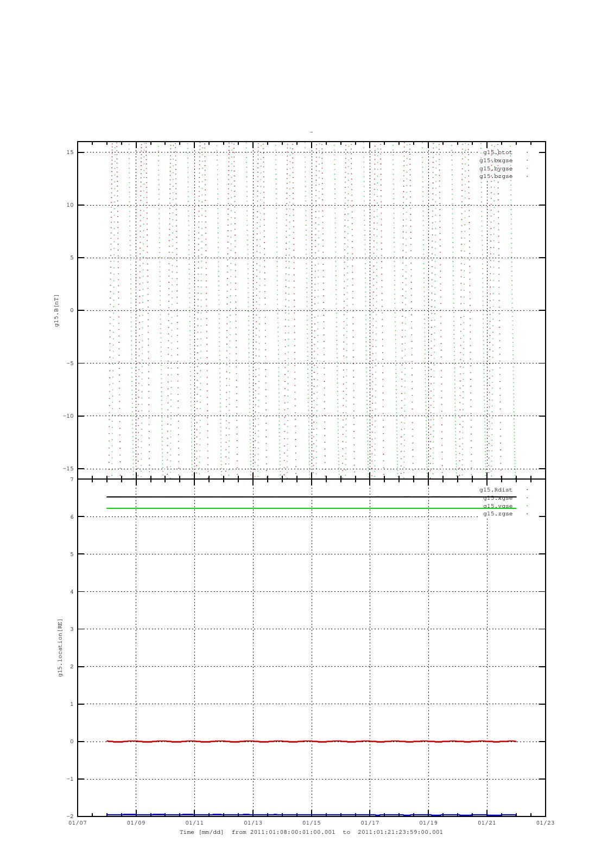Click the 01/11 date tick label

(194, 823)
